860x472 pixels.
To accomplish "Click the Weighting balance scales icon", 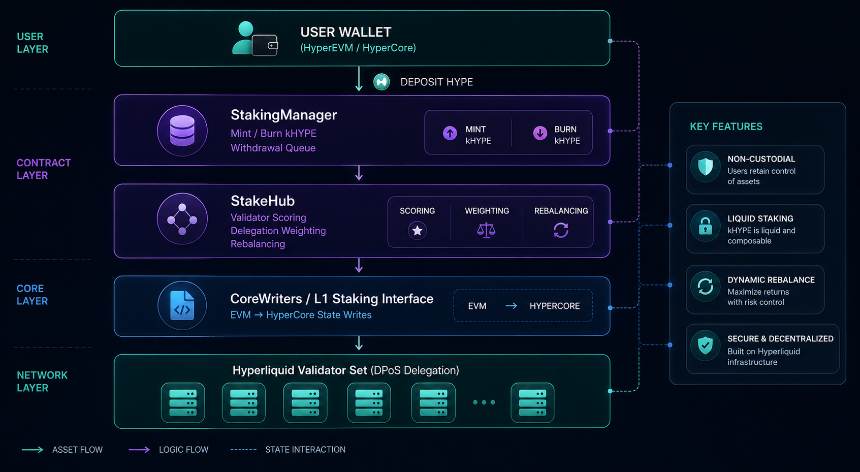I will [486, 230].
